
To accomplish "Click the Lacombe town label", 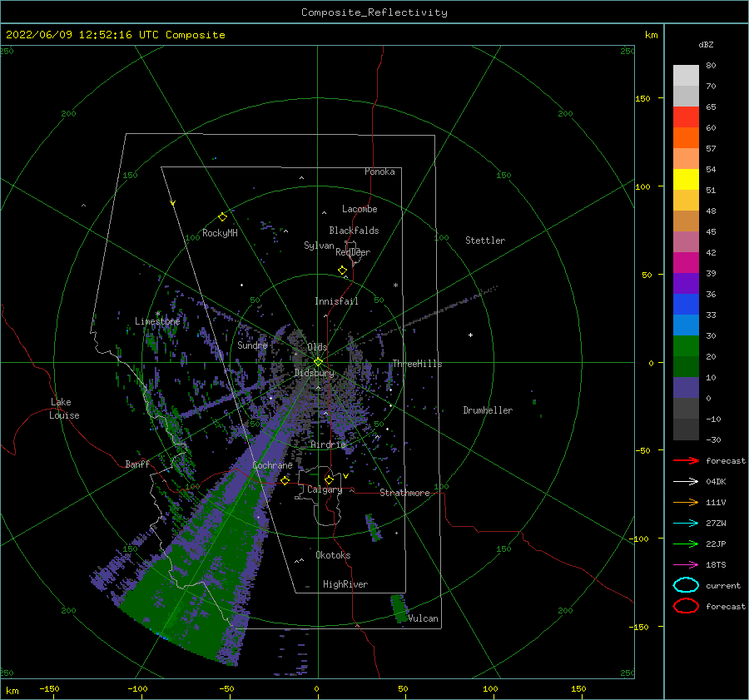I will point(360,209).
